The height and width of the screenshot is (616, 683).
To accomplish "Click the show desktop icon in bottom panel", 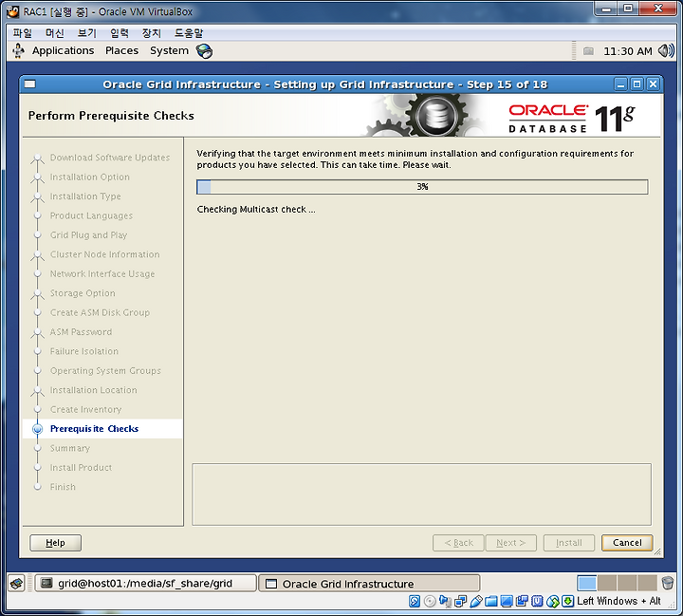I will tap(16, 583).
